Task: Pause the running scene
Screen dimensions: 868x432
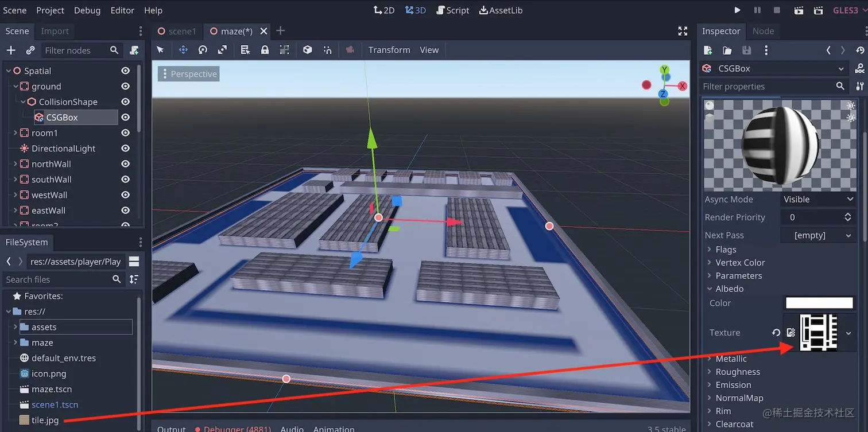Action: (x=757, y=10)
